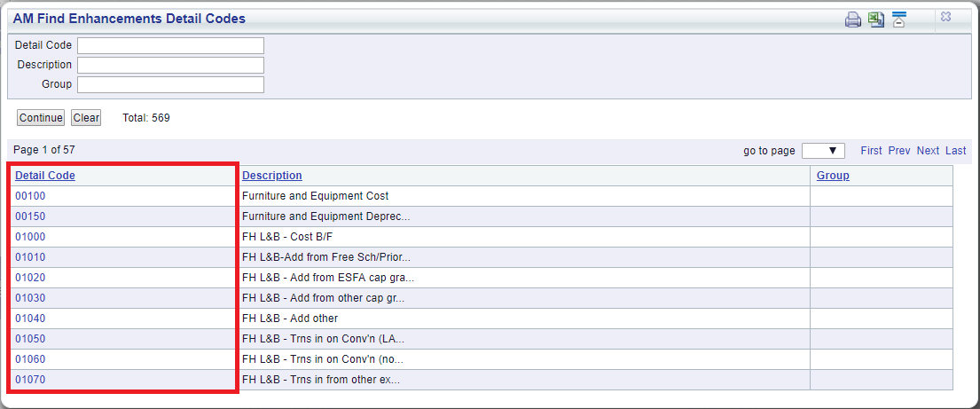Click 'Furniture and Equipment Deprec...' description
Viewport: 980px width, 409px height.
[x=325, y=216]
